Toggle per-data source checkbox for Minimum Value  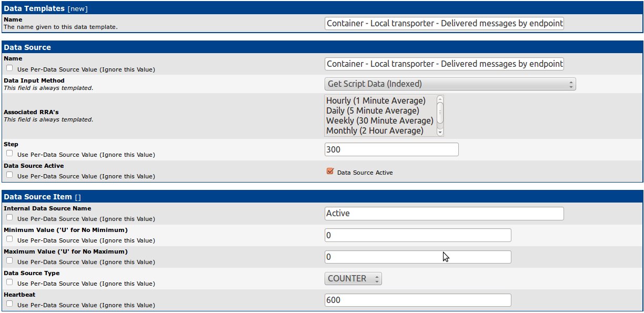click(9, 239)
